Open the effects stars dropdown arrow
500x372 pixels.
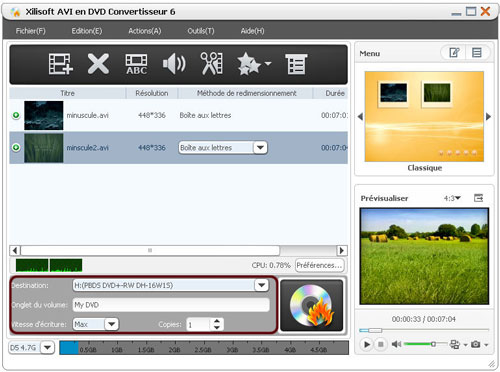[x=268, y=63]
